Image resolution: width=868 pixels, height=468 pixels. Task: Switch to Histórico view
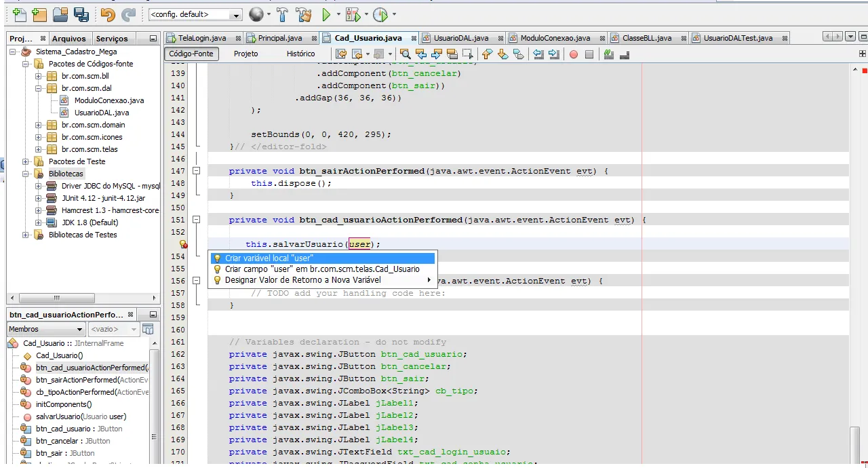(x=300, y=54)
